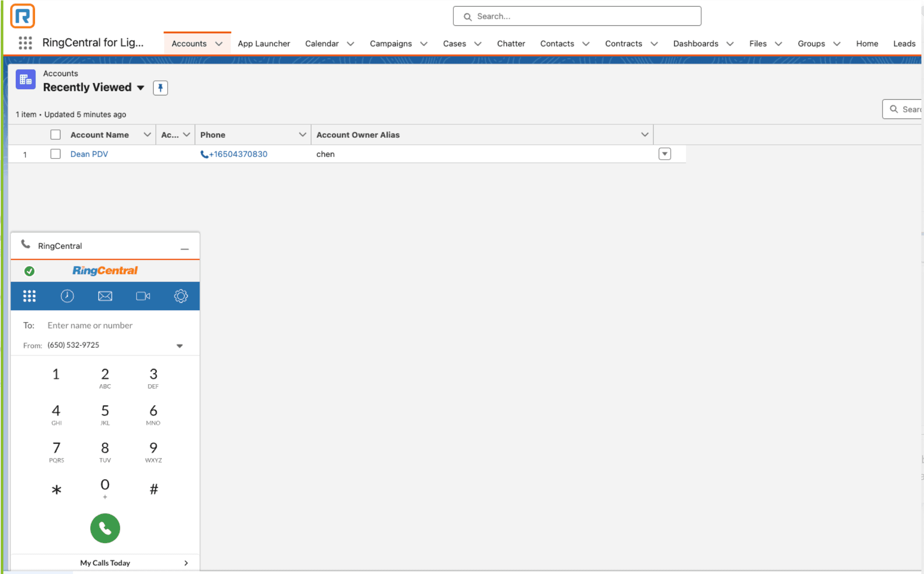The height and width of the screenshot is (574, 924).
Task: Click the search magnifier in list search box
Action: coord(894,109)
